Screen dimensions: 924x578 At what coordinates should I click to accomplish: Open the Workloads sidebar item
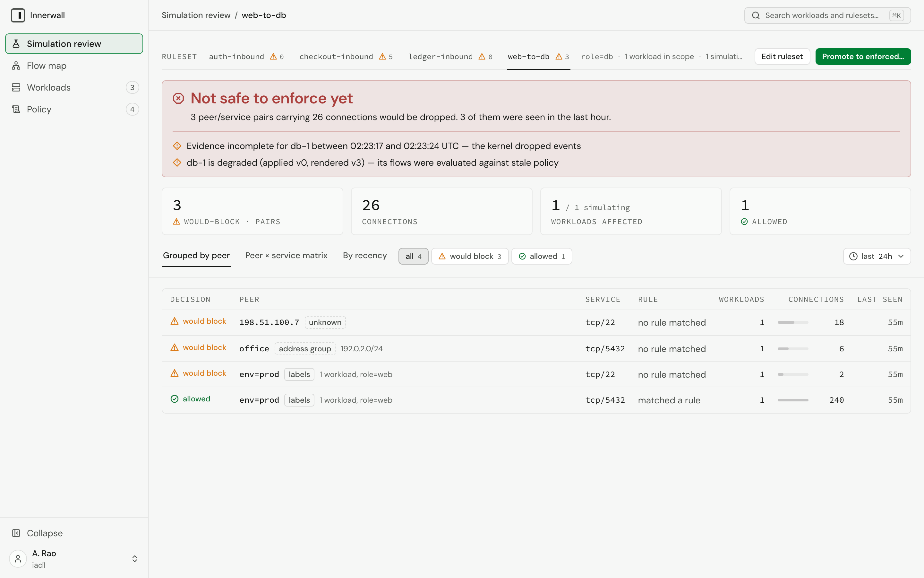coord(74,88)
